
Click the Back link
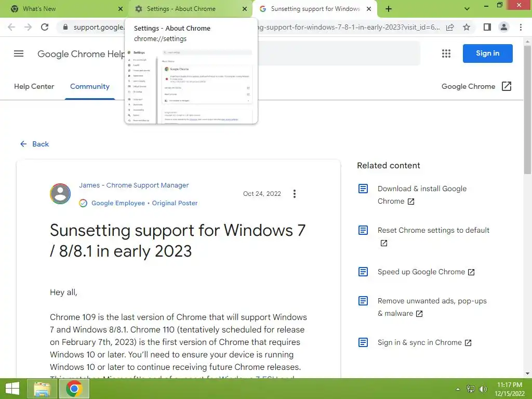coord(35,144)
